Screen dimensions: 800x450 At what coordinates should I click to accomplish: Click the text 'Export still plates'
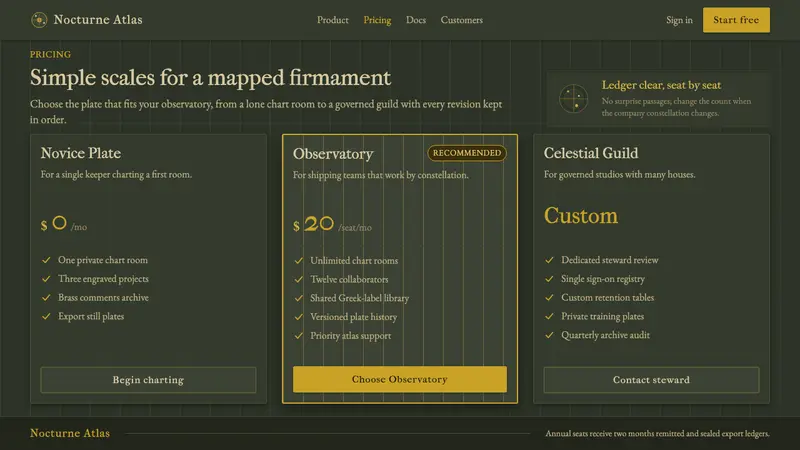tap(91, 316)
